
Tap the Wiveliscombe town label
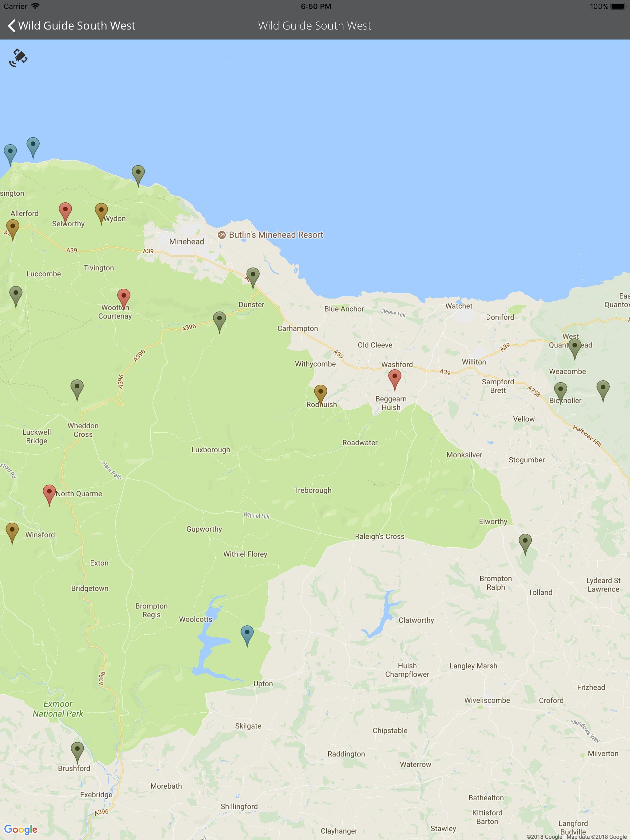click(x=487, y=700)
